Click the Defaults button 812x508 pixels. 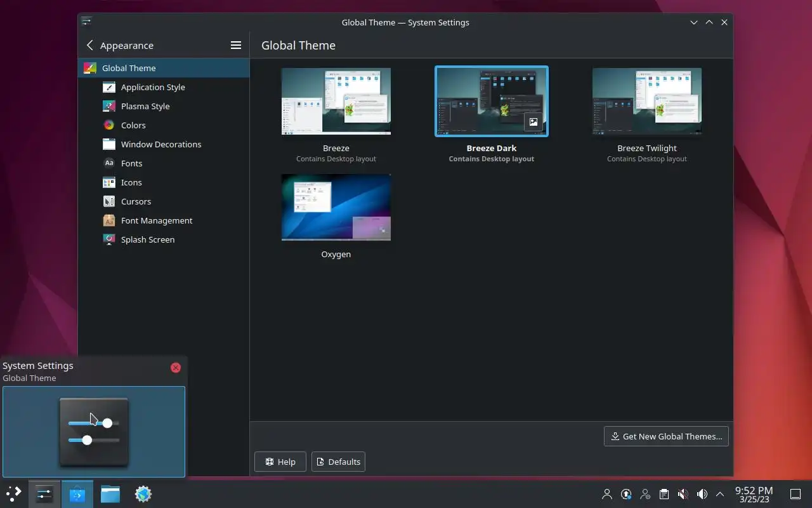click(338, 462)
